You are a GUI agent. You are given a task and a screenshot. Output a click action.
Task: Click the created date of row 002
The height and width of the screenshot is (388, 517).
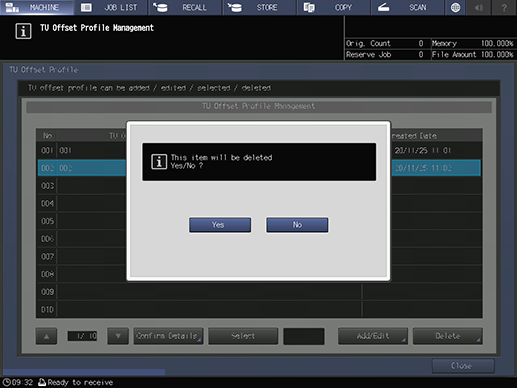pyautogui.click(x=422, y=168)
